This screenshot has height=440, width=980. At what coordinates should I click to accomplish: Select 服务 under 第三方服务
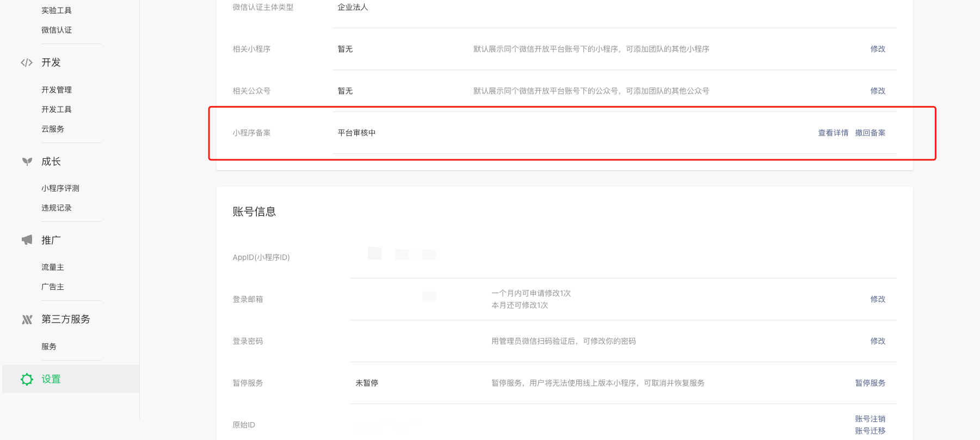point(49,346)
